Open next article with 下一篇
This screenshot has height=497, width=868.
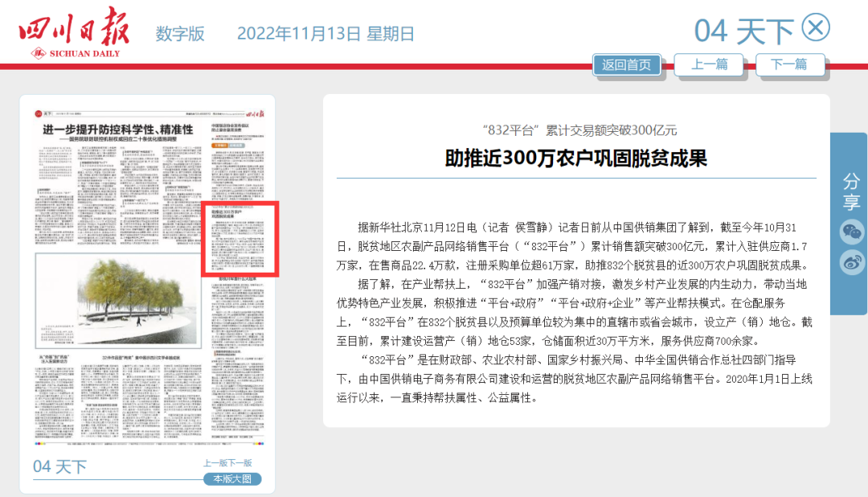790,65
